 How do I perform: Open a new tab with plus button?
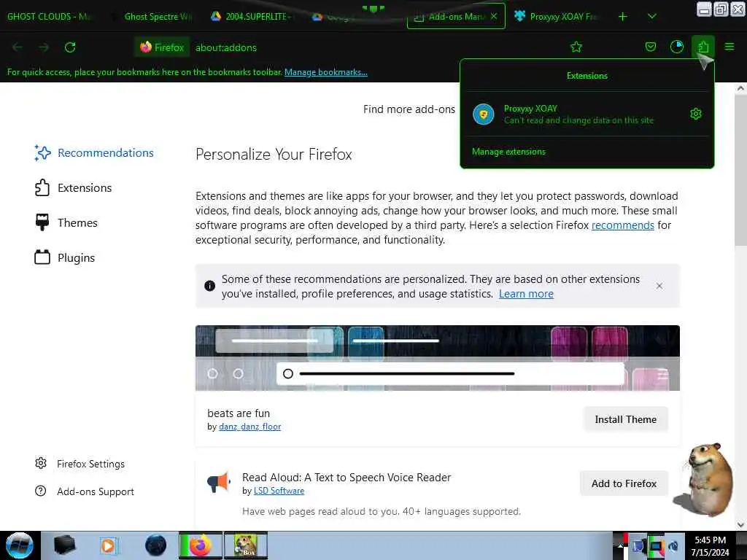click(x=623, y=17)
